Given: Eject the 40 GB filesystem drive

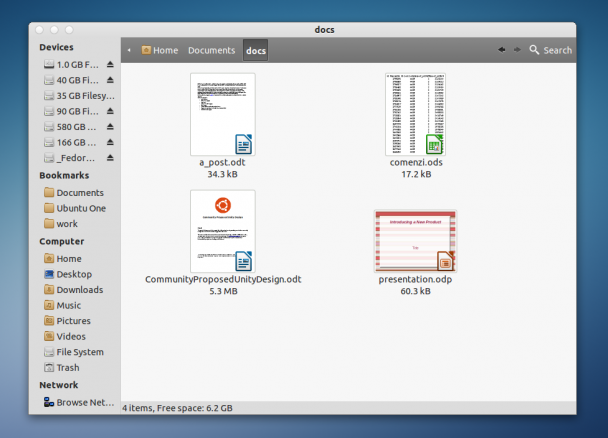Looking at the screenshot, I should [x=110, y=80].
